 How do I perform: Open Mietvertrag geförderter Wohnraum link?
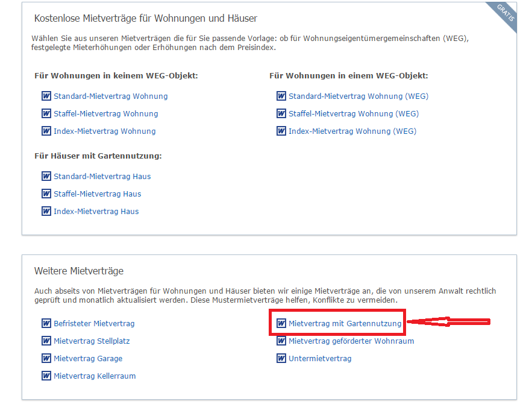click(x=351, y=341)
